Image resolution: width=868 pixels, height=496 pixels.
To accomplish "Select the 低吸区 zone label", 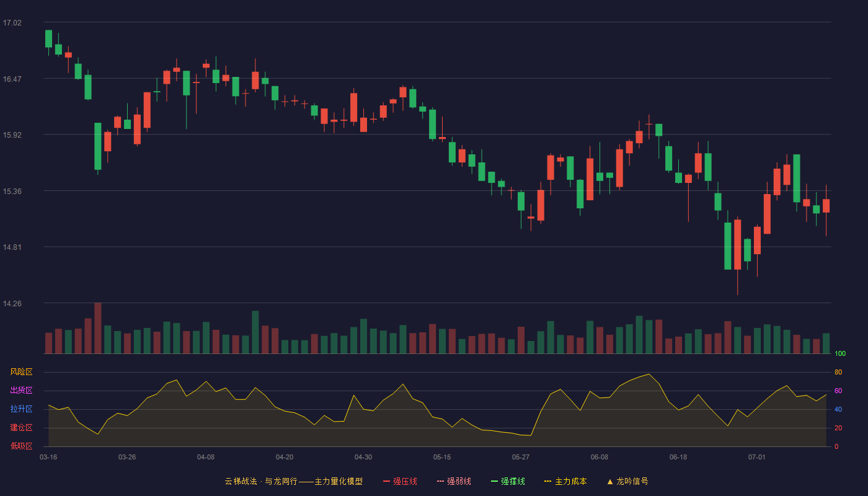I will click(x=21, y=446).
